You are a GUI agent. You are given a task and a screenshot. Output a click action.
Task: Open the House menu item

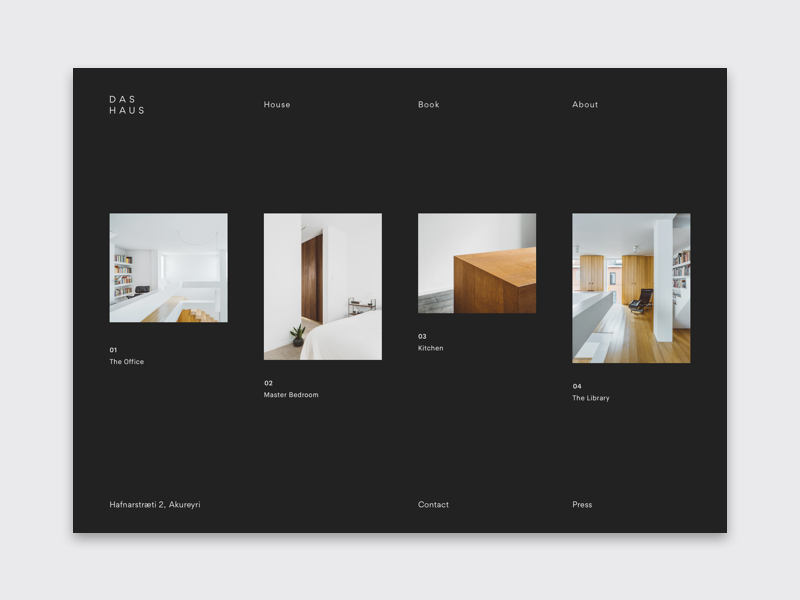click(x=277, y=105)
